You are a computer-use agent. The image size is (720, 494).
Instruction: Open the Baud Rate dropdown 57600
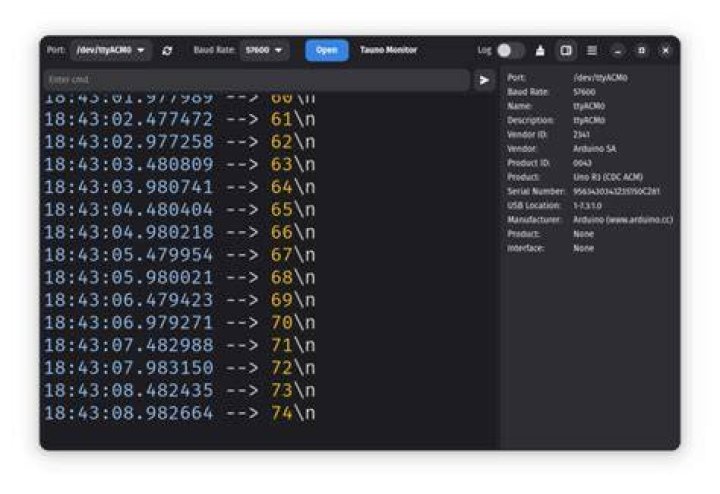[x=264, y=50]
